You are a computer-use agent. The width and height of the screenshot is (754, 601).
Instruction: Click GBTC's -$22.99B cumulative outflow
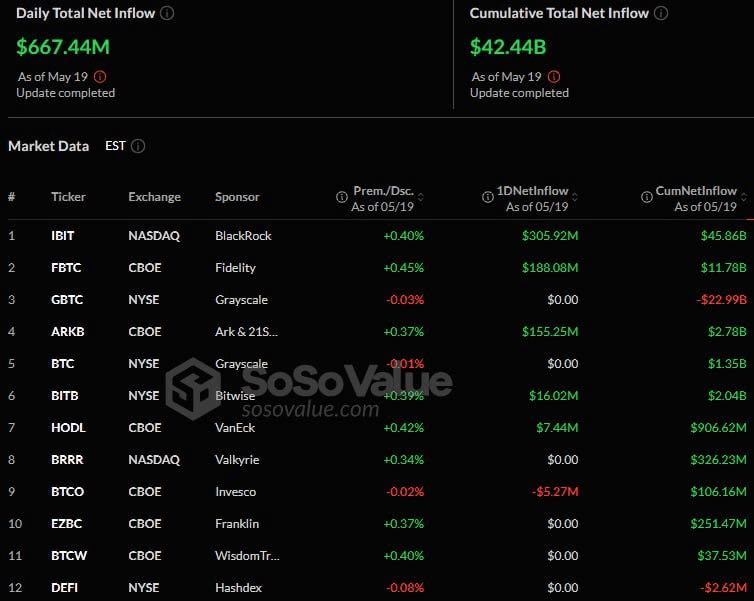coord(721,300)
